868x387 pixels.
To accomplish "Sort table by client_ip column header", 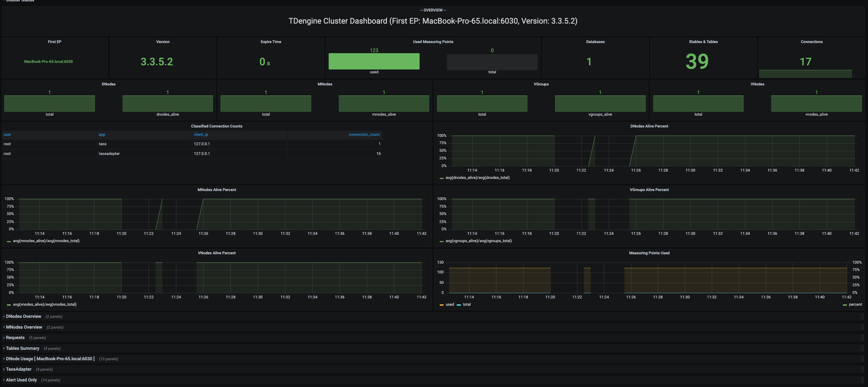I will point(201,135).
